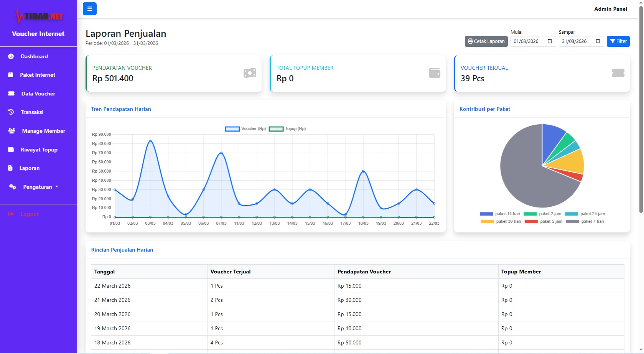Click the Logout link

click(x=30, y=214)
